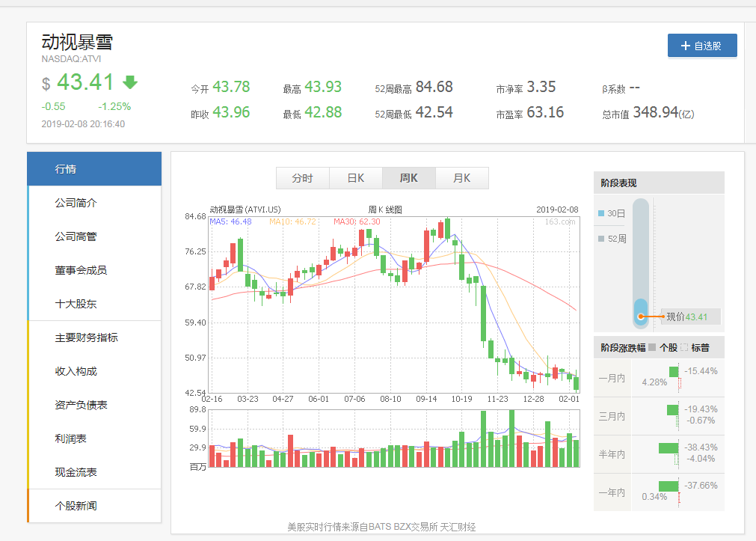Click the change percent -1.25%

pos(114,106)
